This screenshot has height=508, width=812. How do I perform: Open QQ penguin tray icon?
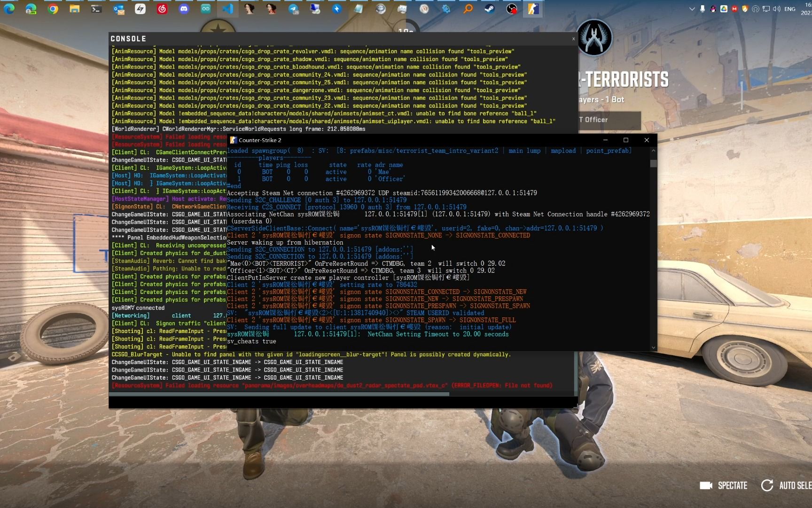[x=713, y=8]
